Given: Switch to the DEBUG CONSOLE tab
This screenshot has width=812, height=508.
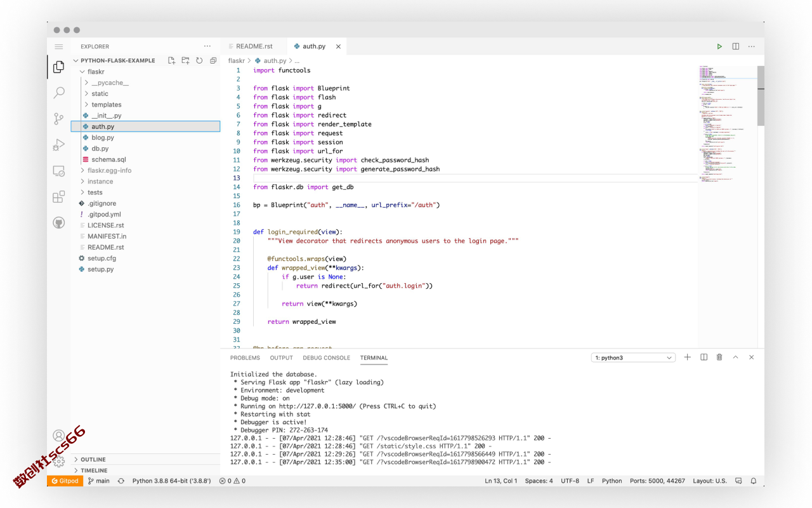Looking at the screenshot, I should 326,358.
